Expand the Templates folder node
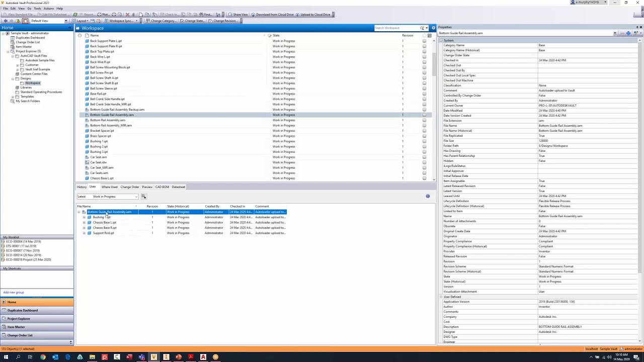Image resolution: width=644 pixels, height=362 pixels. point(13,97)
